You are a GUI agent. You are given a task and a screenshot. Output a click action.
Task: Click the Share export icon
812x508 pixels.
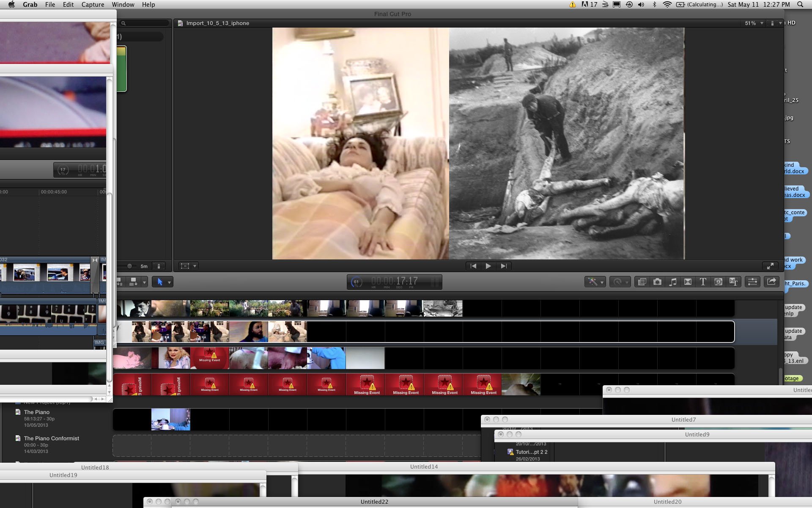(x=771, y=282)
